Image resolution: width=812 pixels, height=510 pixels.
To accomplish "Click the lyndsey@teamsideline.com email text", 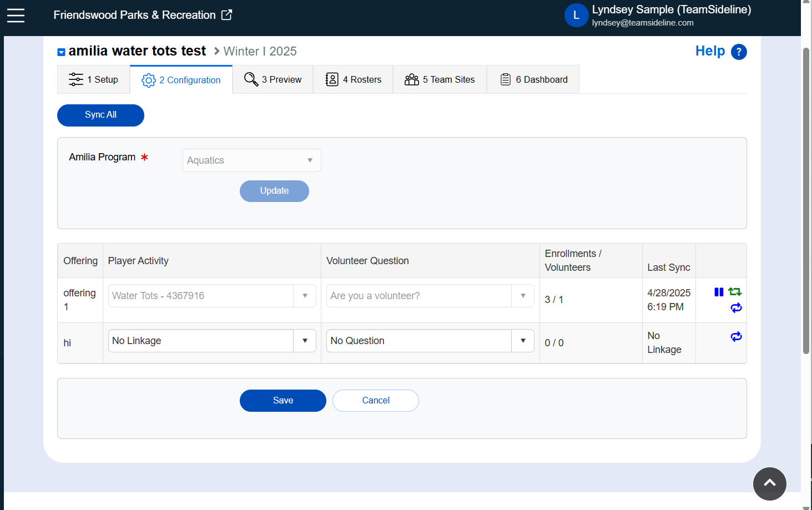I will (x=643, y=23).
